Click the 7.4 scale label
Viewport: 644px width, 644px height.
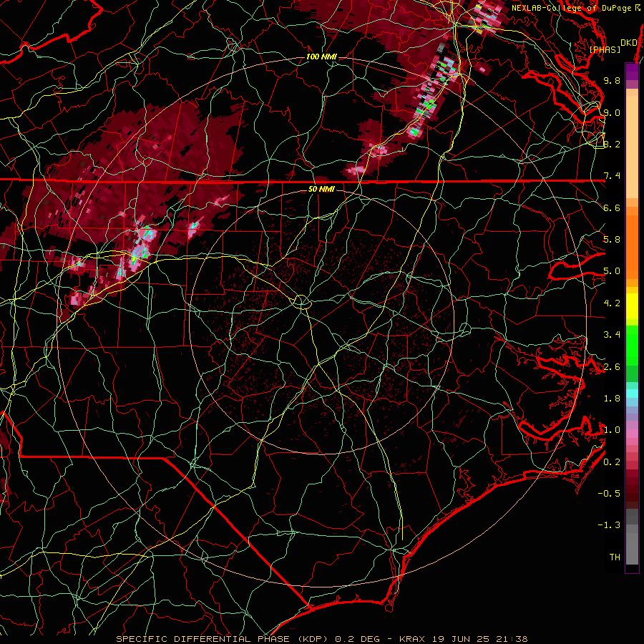[x=612, y=176]
